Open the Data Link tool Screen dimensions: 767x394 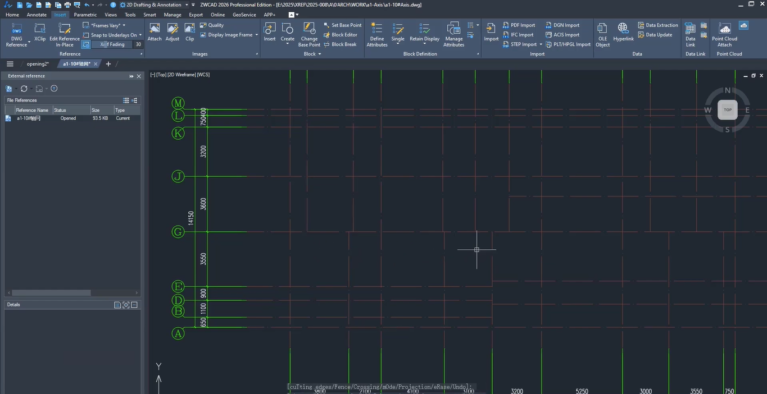(690, 34)
